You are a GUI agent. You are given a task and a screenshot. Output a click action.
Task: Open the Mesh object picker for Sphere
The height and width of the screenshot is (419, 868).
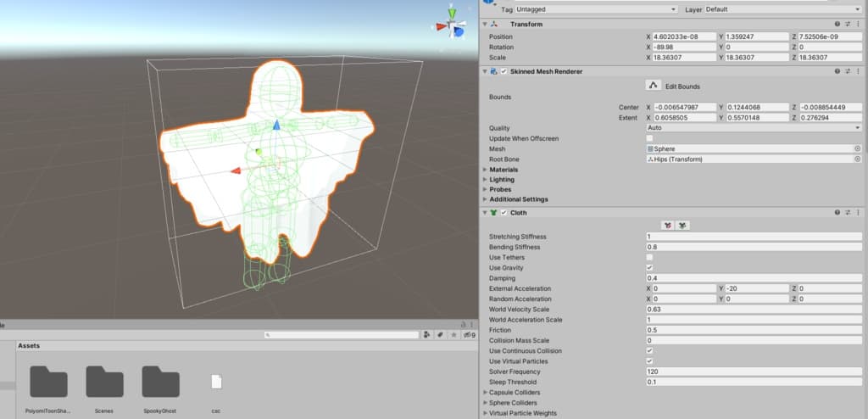(x=857, y=148)
